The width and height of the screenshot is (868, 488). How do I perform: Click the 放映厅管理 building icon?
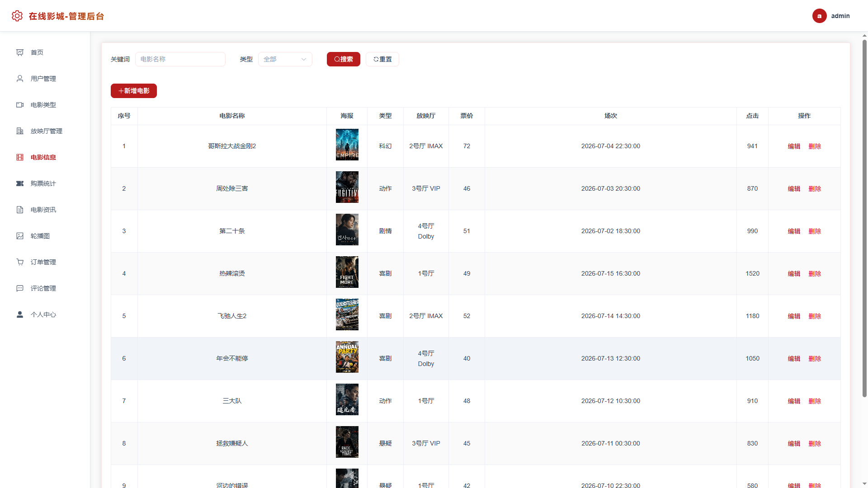click(x=20, y=131)
